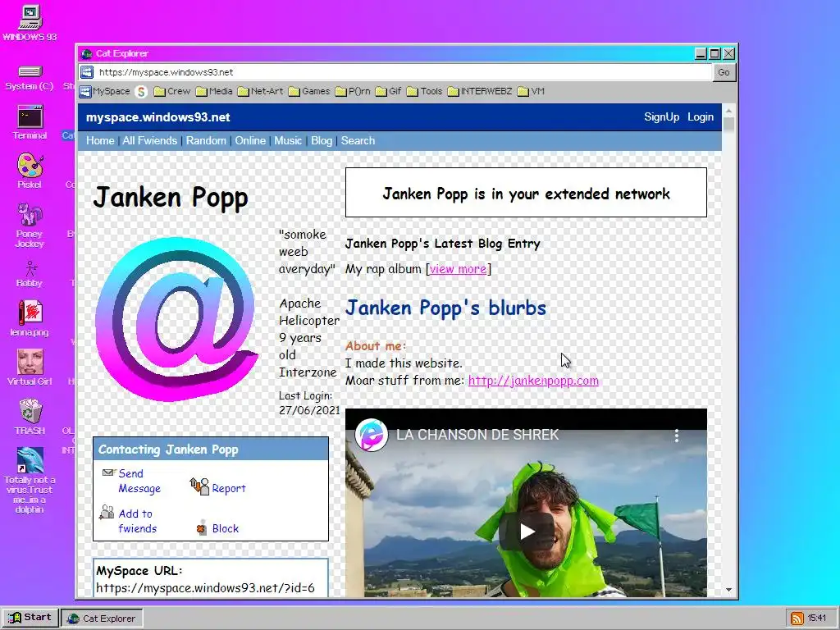This screenshot has height=630, width=840.
Task: Click the 'Contacting Janken Popp' panel header
Action: pos(211,449)
